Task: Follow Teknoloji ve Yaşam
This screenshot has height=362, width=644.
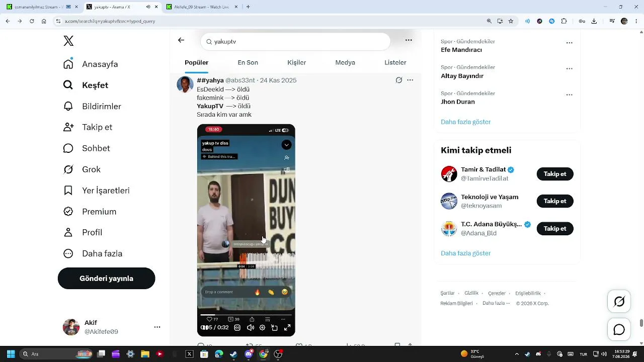Action: pyautogui.click(x=555, y=201)
